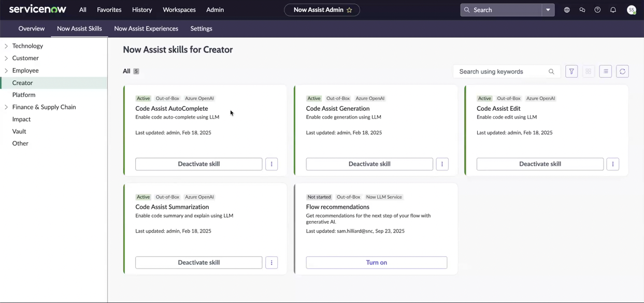
Task: Switch to the Overview tab
Action: point(32,28)
